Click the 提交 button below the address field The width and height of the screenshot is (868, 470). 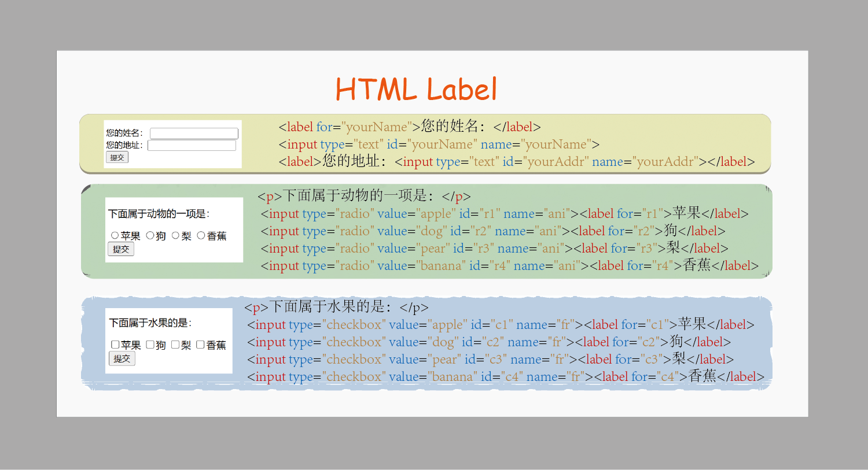pos(117,157)
